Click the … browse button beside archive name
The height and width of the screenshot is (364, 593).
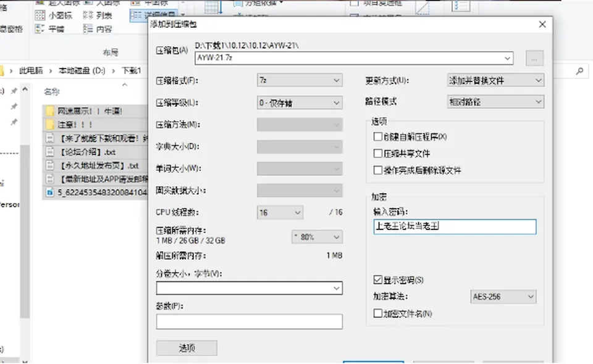pyautogui.click(x=534, y=59)
